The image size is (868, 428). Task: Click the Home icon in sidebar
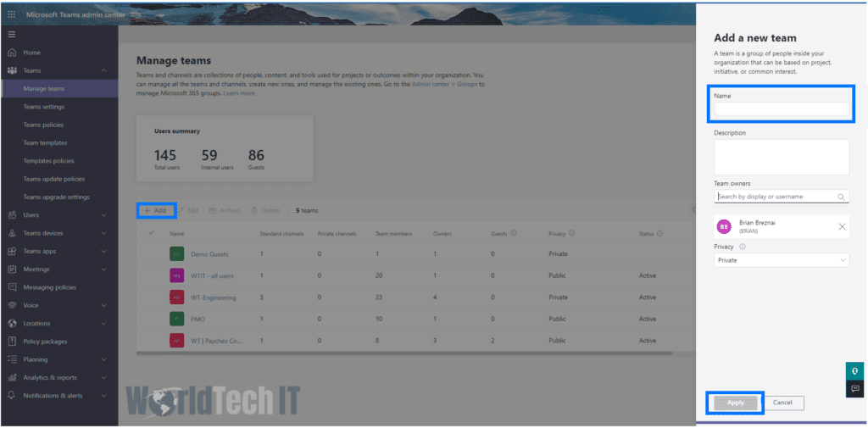(12, 53)
